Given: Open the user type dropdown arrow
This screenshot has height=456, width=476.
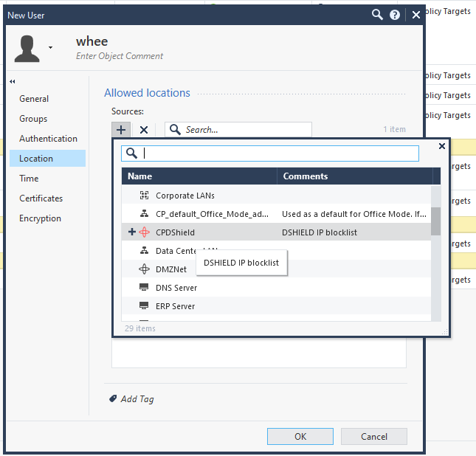Looking at the screenshot, I should [51, 47].
